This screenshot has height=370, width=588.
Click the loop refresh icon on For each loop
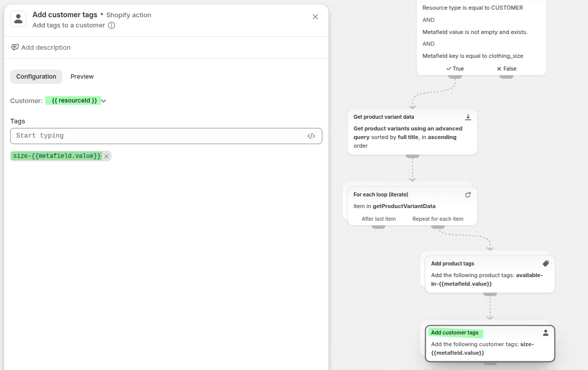(468, 195)
